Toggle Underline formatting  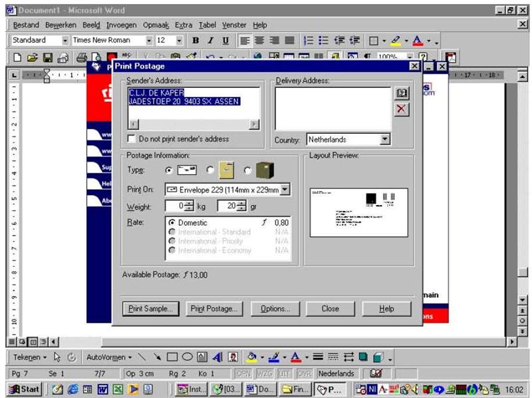(225, 41)
